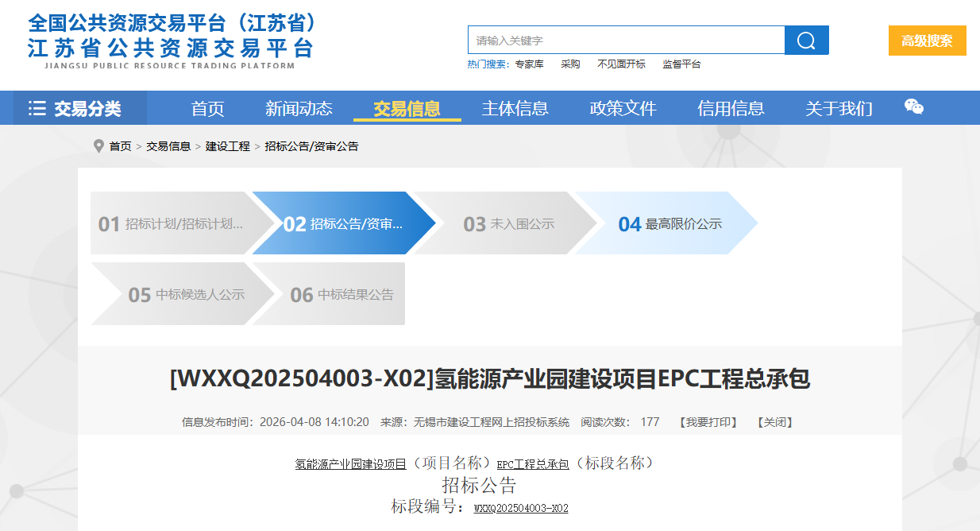Open the 新闻动态 navigation tab
This screenshot has height=531, width=980.
[x=299, y=109]
